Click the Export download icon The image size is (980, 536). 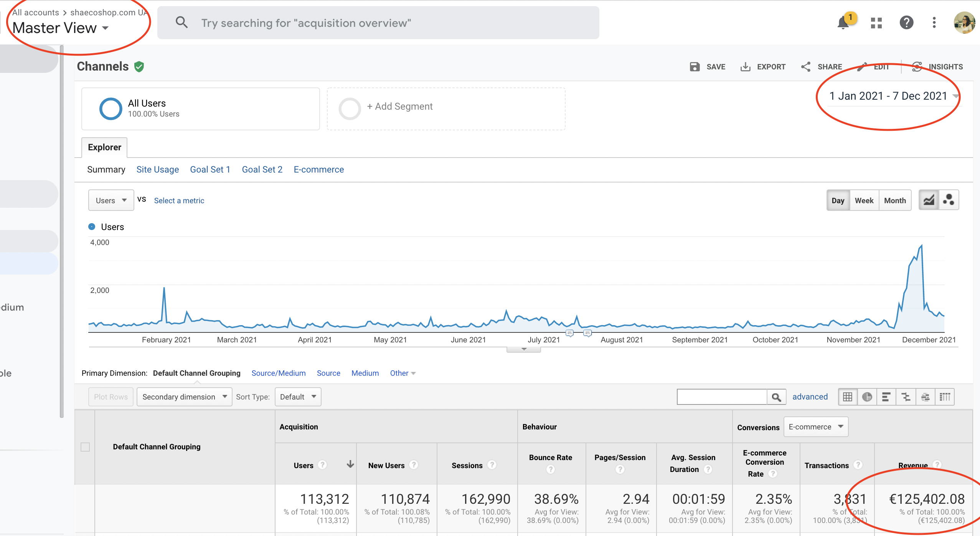[x=746, y=67]
